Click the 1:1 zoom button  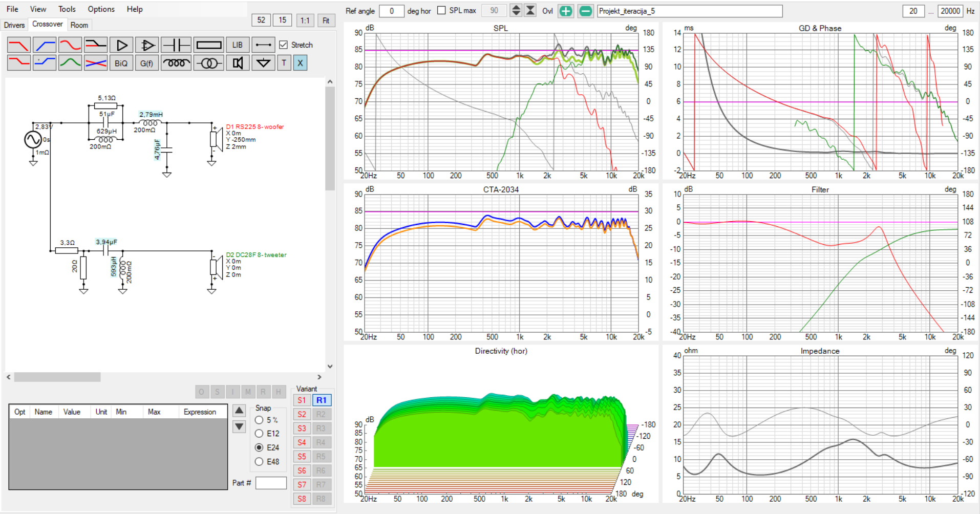click(305, 20)
